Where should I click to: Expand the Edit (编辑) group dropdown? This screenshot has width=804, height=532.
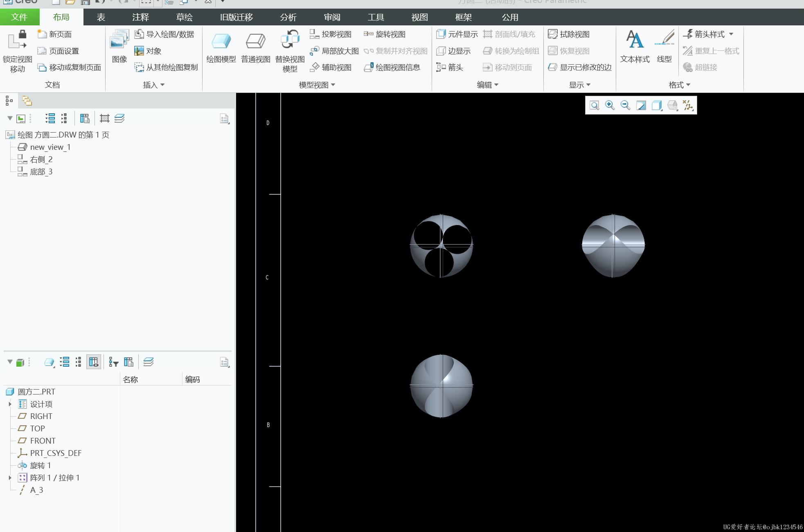[x=488, y=85]
